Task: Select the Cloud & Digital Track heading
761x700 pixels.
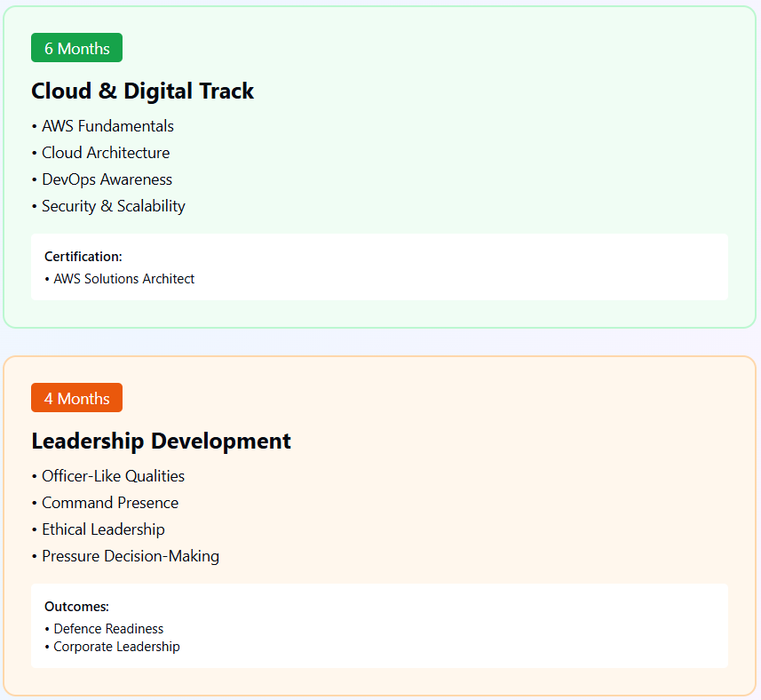Action: point(142,91)
